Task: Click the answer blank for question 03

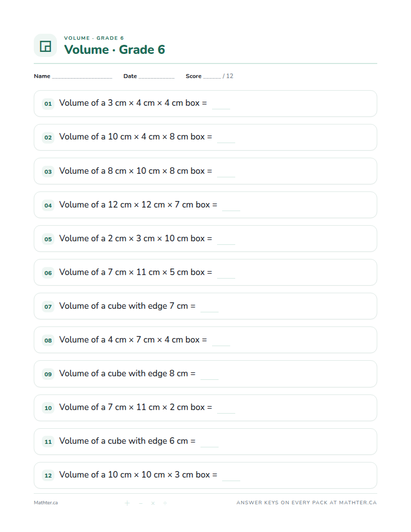Action: click(226, 172)
